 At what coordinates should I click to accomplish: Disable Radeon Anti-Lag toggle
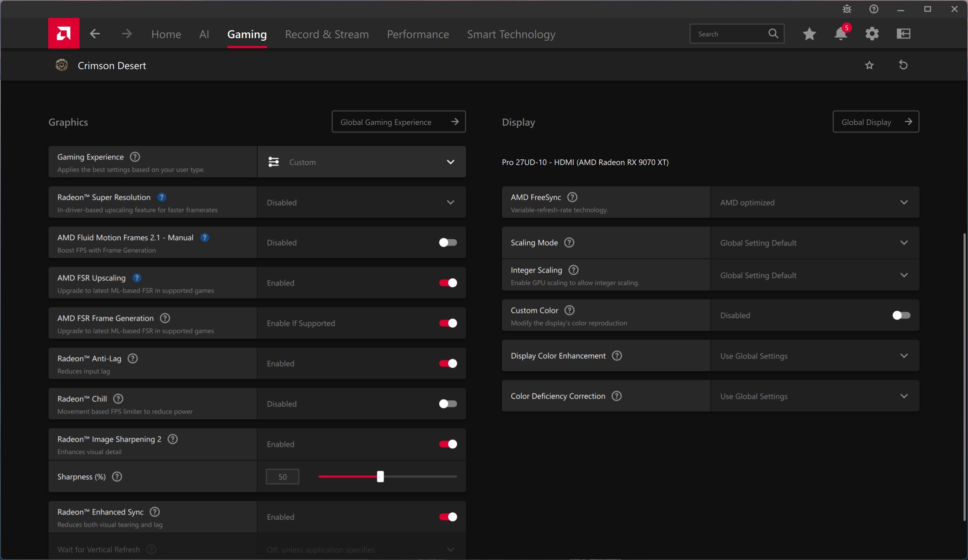(448, 363)
